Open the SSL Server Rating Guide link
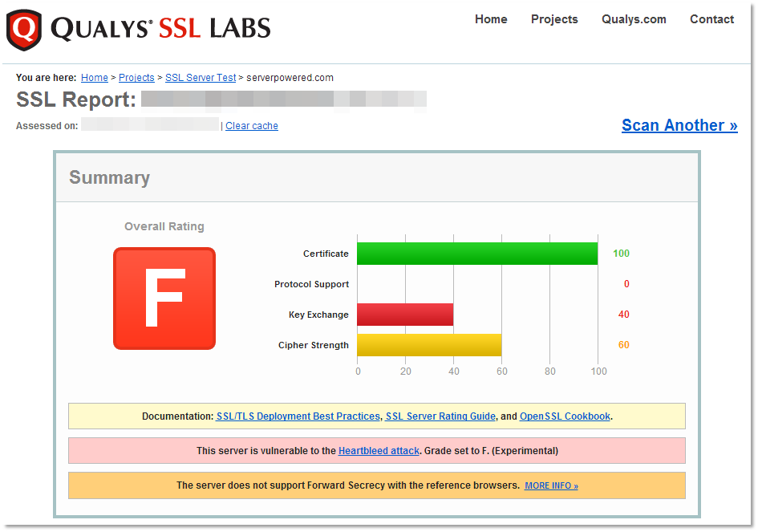The height and width of the screenshot is (532, 758). click(x=440, y=416)
